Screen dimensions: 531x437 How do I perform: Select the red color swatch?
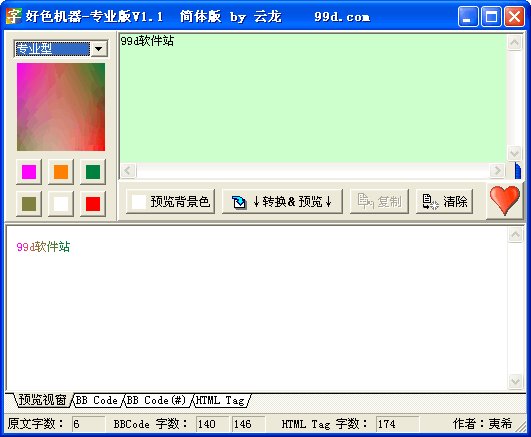93,204
